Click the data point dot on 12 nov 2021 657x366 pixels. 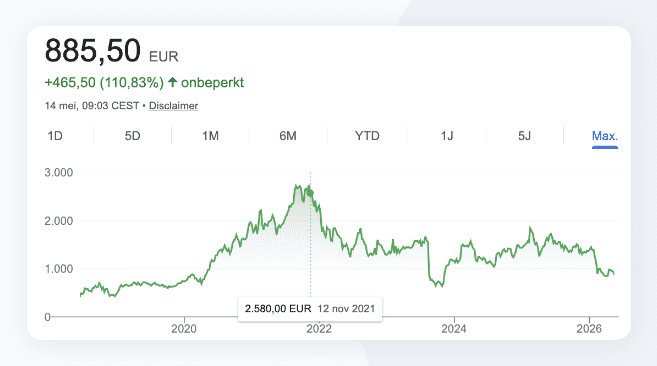coord(310,193)
